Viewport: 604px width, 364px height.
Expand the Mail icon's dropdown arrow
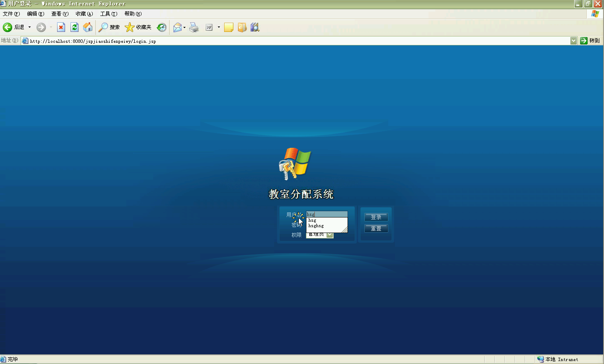[185, 27]
